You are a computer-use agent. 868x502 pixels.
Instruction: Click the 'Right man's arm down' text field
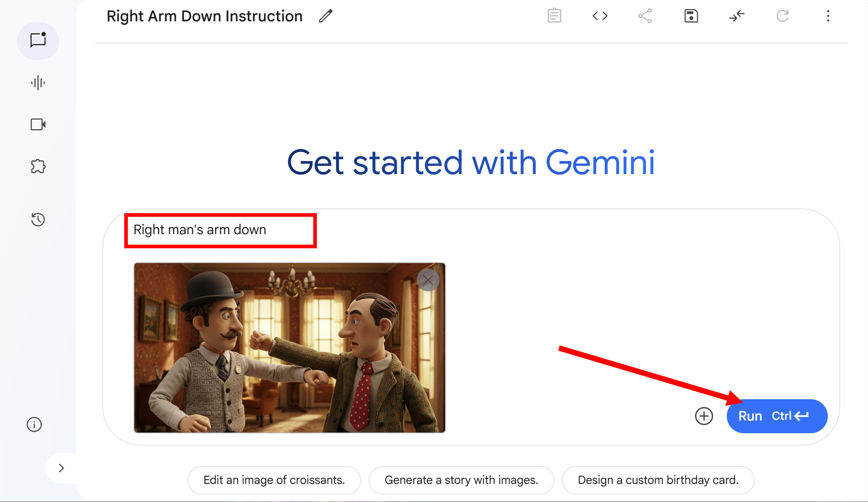coord(220,230)
